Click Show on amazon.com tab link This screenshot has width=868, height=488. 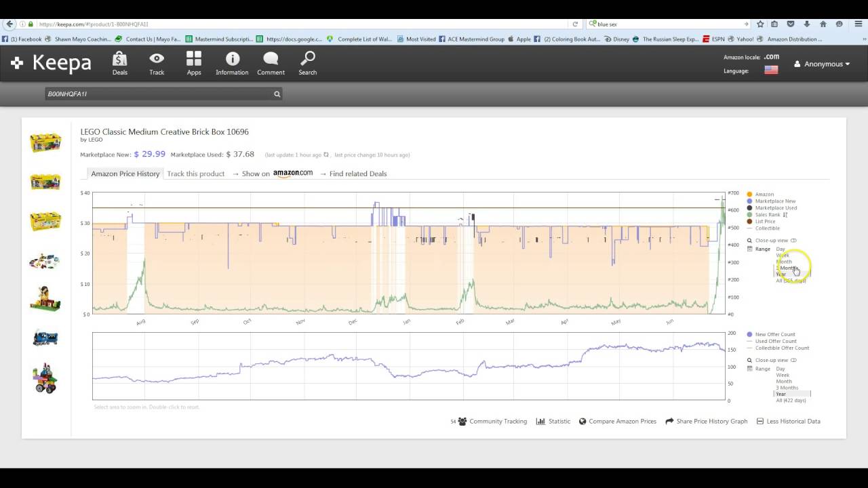272,174
